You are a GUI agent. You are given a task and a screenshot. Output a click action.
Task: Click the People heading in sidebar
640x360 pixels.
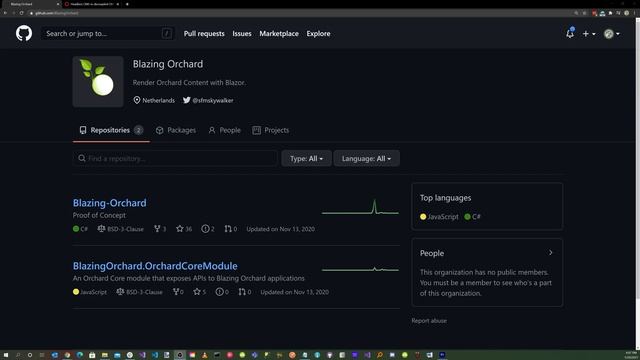point(432,253)
